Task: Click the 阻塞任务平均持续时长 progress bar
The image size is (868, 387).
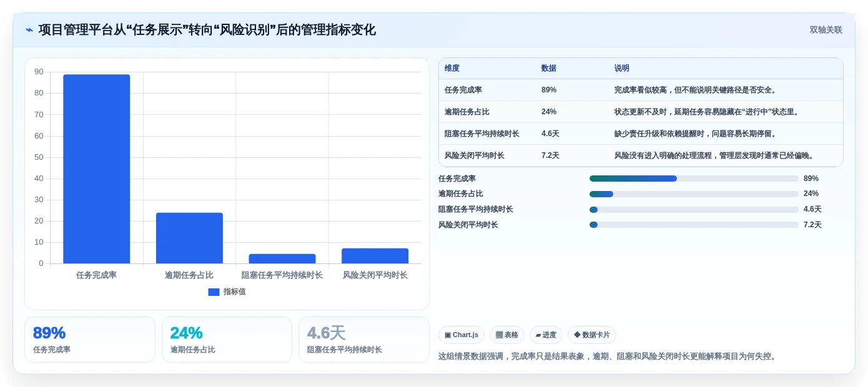Action: (694, 210)
